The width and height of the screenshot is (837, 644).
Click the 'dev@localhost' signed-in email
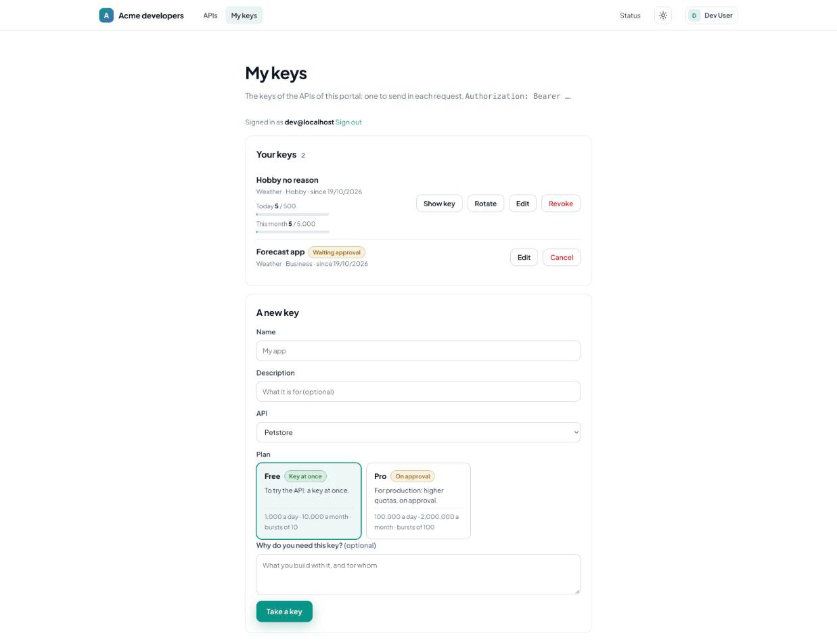click(x=309, y=122)
